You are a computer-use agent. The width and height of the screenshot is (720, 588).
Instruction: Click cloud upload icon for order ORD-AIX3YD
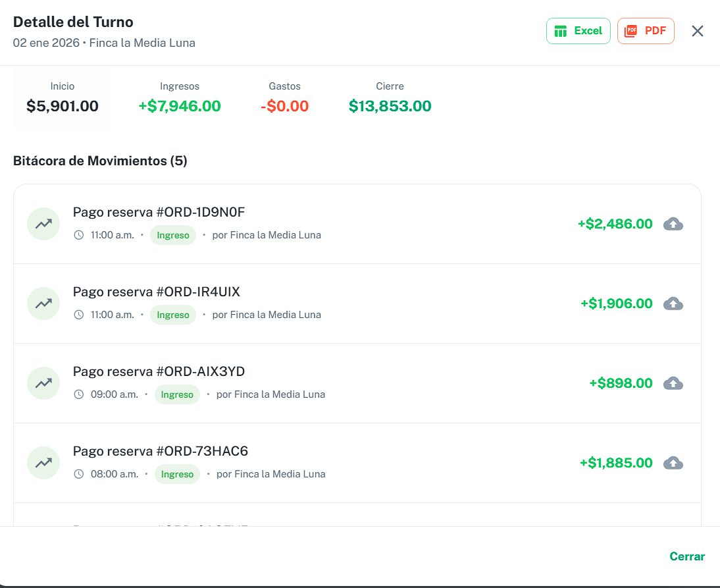click(673, 383)
